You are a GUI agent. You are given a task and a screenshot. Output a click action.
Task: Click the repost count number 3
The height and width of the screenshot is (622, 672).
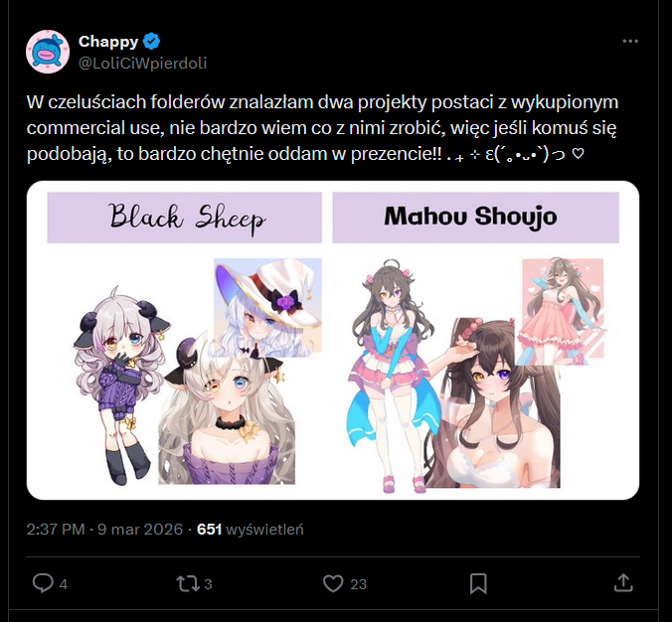(x=208, y=584)
